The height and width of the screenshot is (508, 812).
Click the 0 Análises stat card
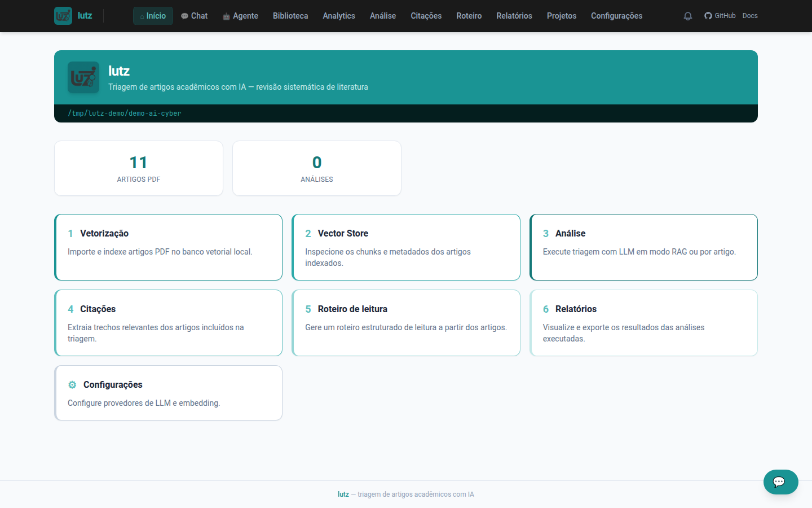point(317,168)
